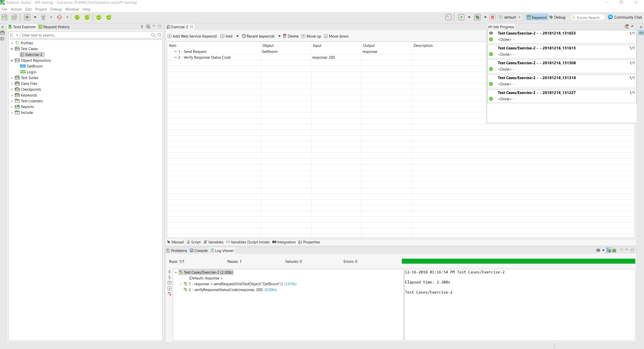Click the JIRA integration toolbar icon
Image resolution: width=644 pixels, height=349 pixels.
[x=43, y=17]
